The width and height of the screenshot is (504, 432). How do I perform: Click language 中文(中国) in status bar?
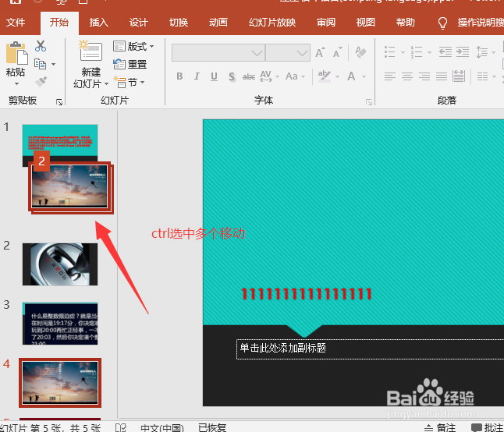[162, 428]
